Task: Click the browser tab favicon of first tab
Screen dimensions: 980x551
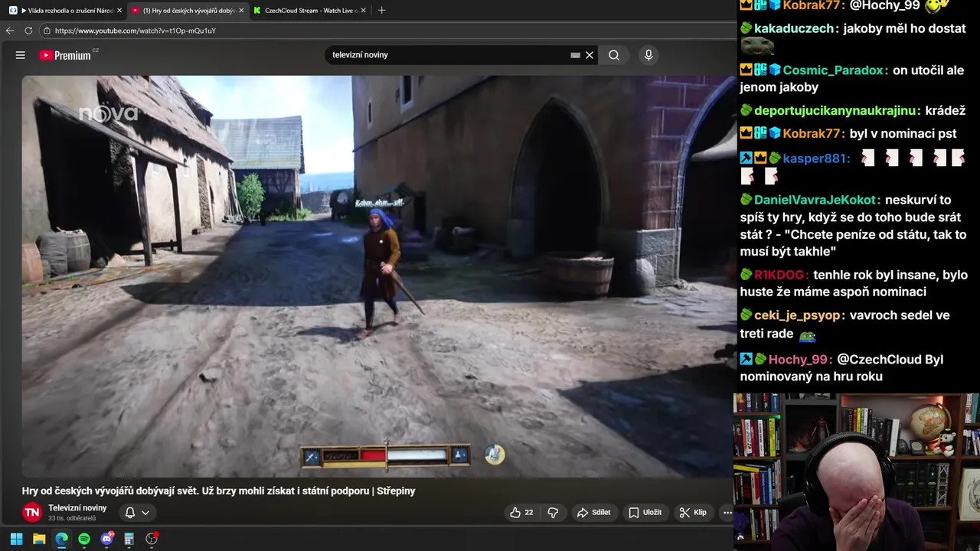Action: click(13, 11)
